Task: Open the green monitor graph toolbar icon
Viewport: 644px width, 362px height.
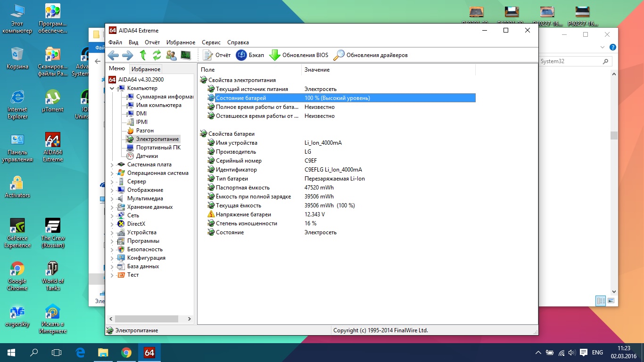Action: point(186,55)
